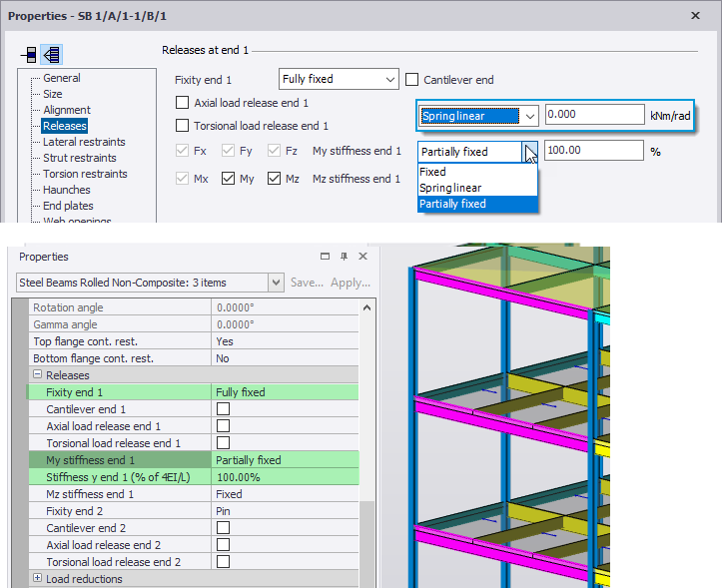Pin the Properties panel with the auto-hide icon
This screenshot has height=588, width=722.
click(344, 257)
